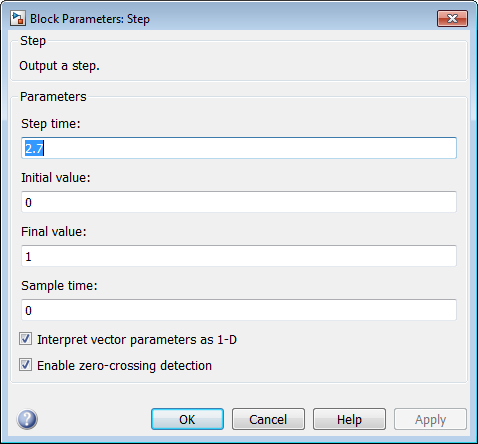478x444 pixels.
Task: Click the Initial value text box
Action: (239, 202)
